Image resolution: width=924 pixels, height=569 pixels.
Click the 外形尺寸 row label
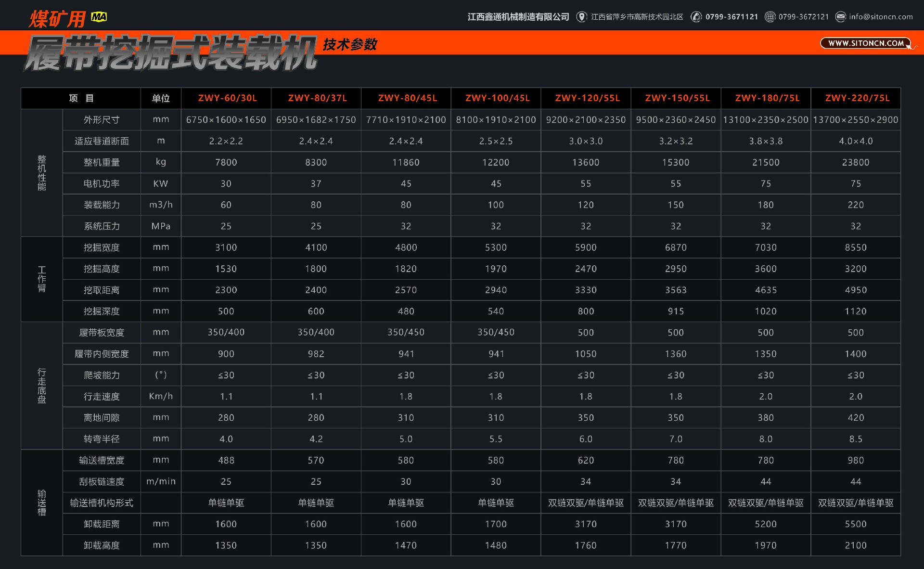point(102,120)
